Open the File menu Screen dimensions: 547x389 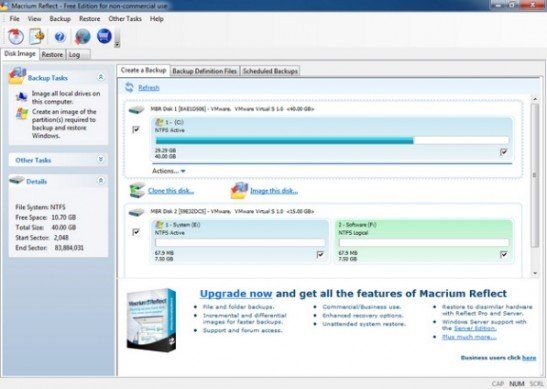coord(14,18)
